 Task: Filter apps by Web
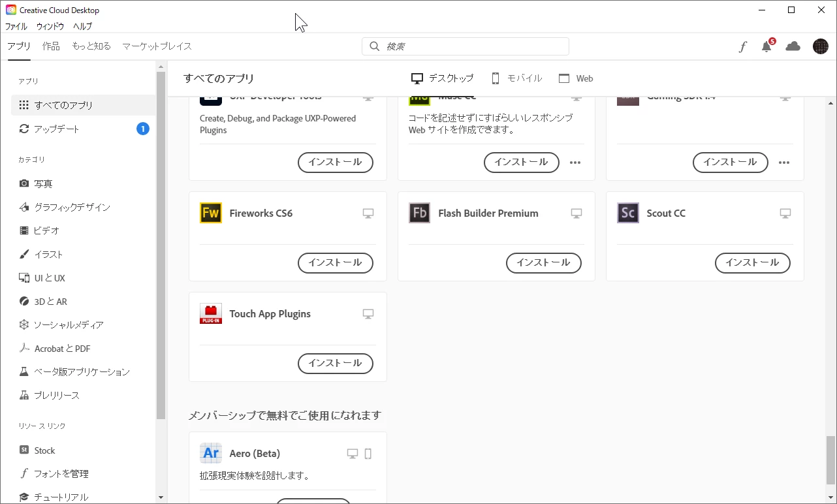(576, 78)
